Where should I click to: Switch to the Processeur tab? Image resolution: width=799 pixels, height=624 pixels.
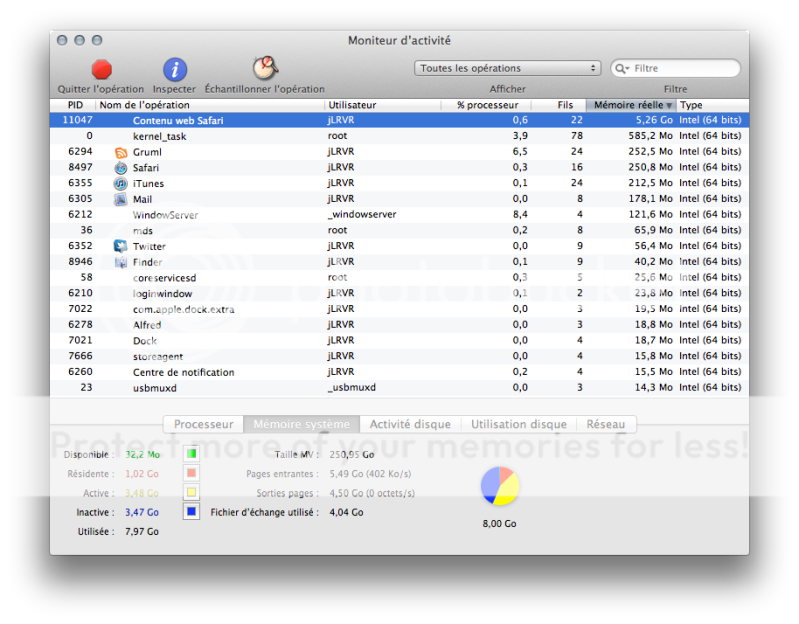[203, 424]
